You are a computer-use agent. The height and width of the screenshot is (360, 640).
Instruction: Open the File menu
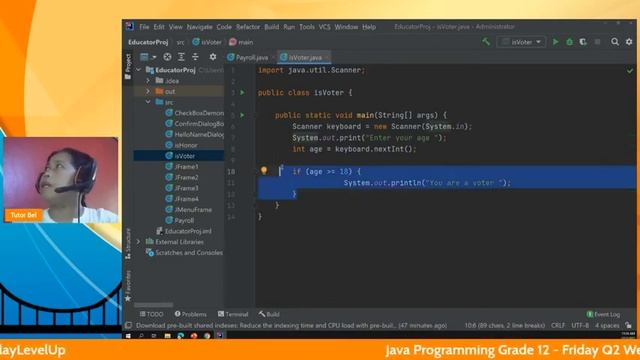click(144, 27)
